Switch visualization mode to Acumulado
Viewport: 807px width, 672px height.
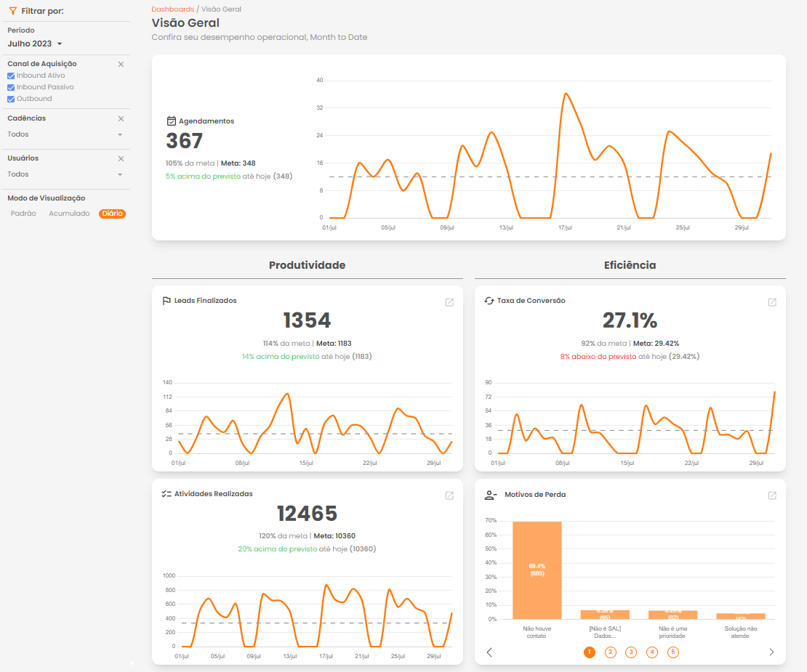click(69, 214)
